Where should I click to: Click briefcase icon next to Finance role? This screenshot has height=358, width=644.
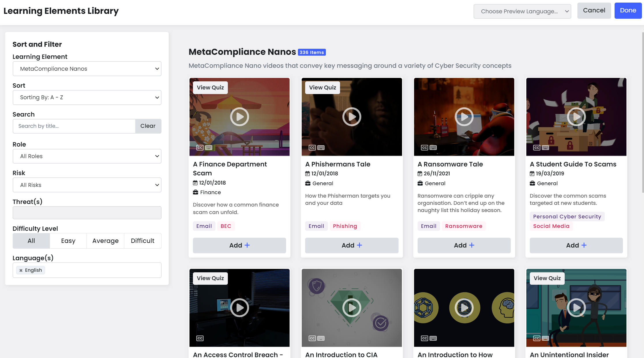[x=196, y=192]
